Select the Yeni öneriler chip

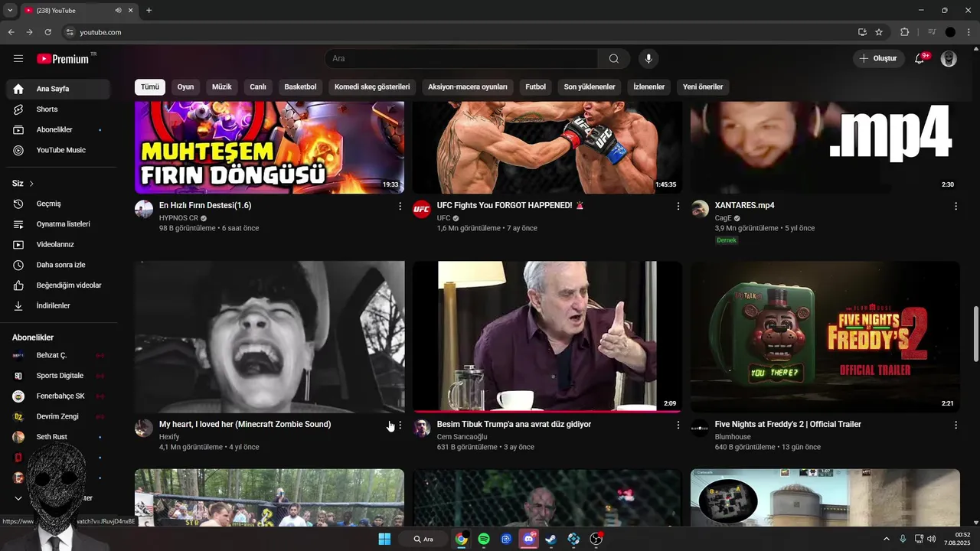703,86
